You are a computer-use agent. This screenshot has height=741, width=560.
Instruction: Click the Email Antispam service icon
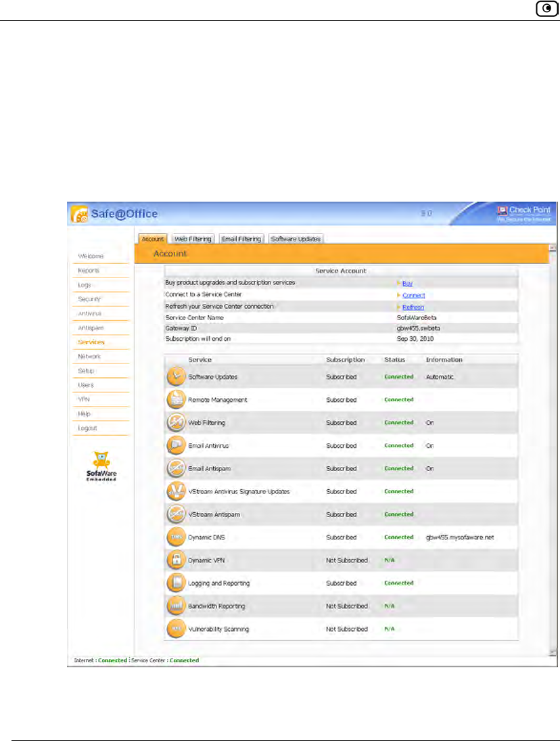pos(176,468)
